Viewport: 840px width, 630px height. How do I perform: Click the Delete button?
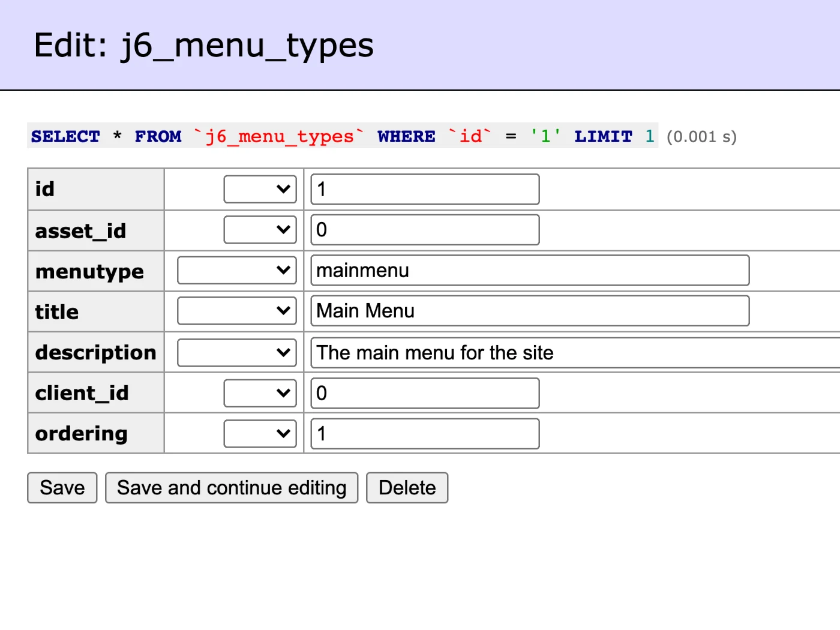tap(407, 488)
